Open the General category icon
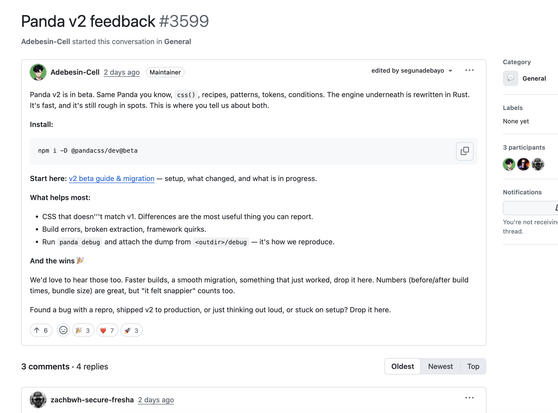The image size is (558, 413). click(x=510, y=78)
